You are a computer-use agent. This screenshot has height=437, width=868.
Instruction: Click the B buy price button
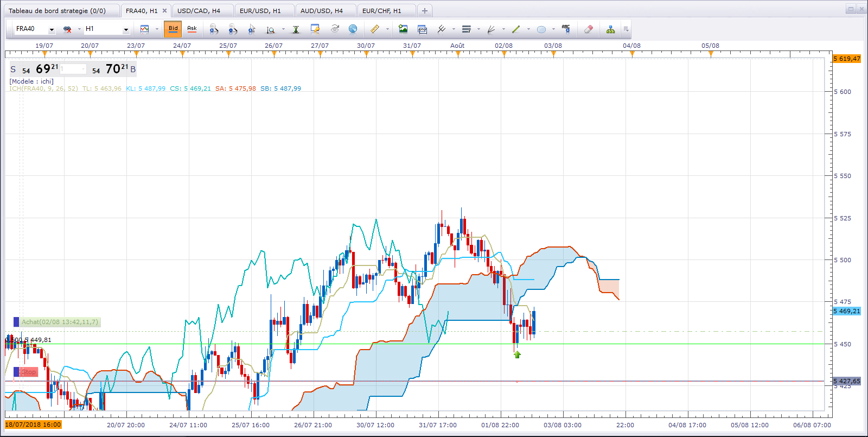tap(133, 69)
